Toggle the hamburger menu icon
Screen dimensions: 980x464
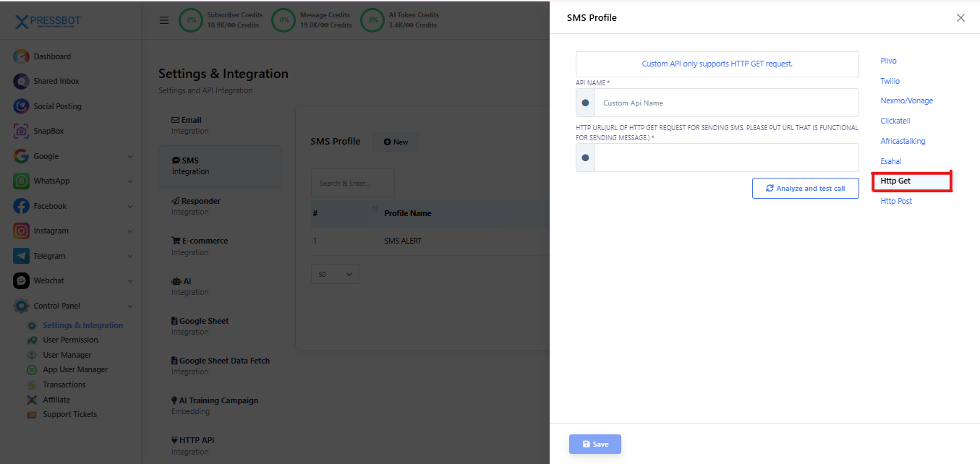[x=164, y=20]
